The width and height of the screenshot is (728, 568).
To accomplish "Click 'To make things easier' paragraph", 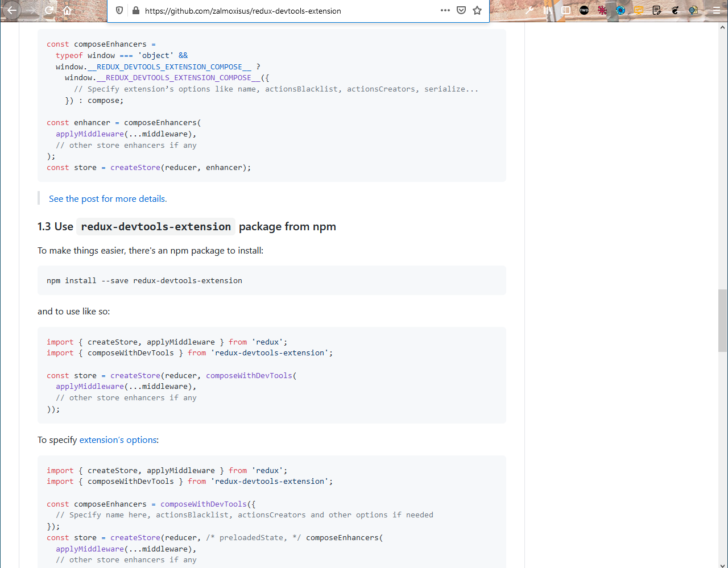I will pyautogui.click(x=151, y=250).
